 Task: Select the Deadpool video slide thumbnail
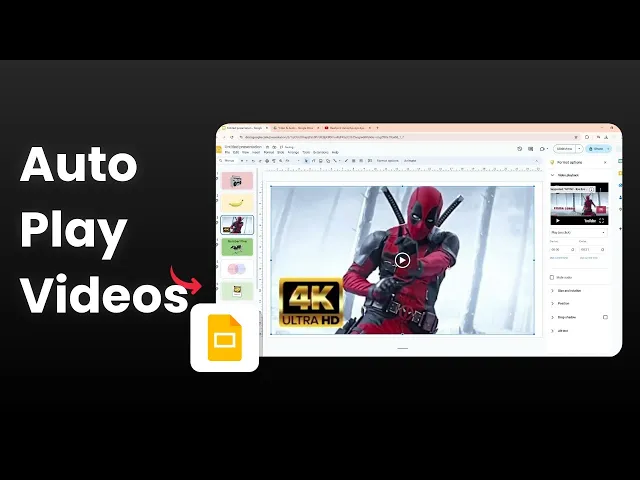click(x=237, y=225)
